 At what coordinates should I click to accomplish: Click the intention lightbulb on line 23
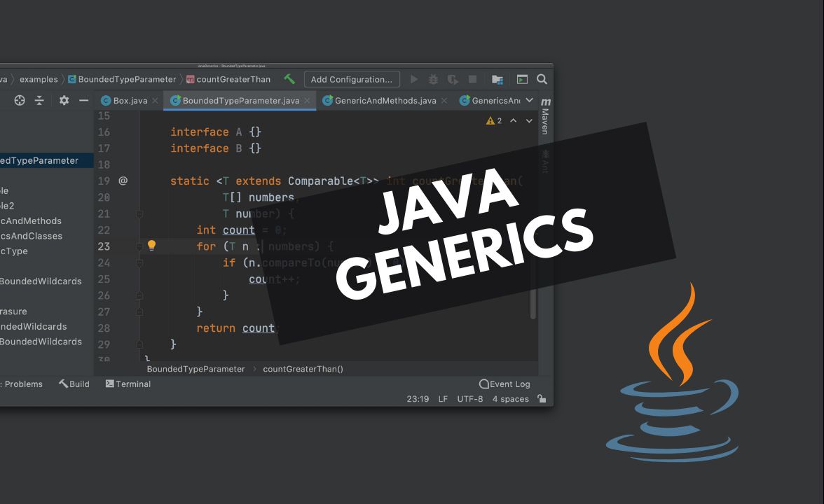click(151, 245)
